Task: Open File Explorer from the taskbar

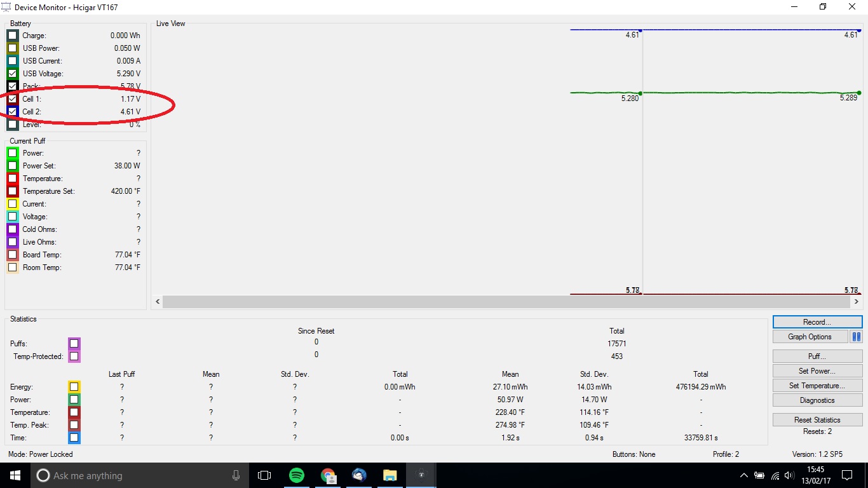Action: 390,475
